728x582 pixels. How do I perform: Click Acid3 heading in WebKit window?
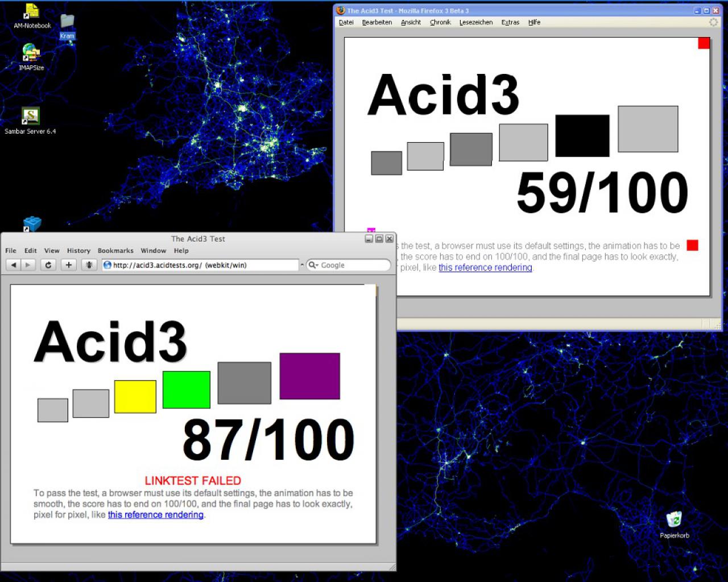pyautogui.click(x=110, y=341)
